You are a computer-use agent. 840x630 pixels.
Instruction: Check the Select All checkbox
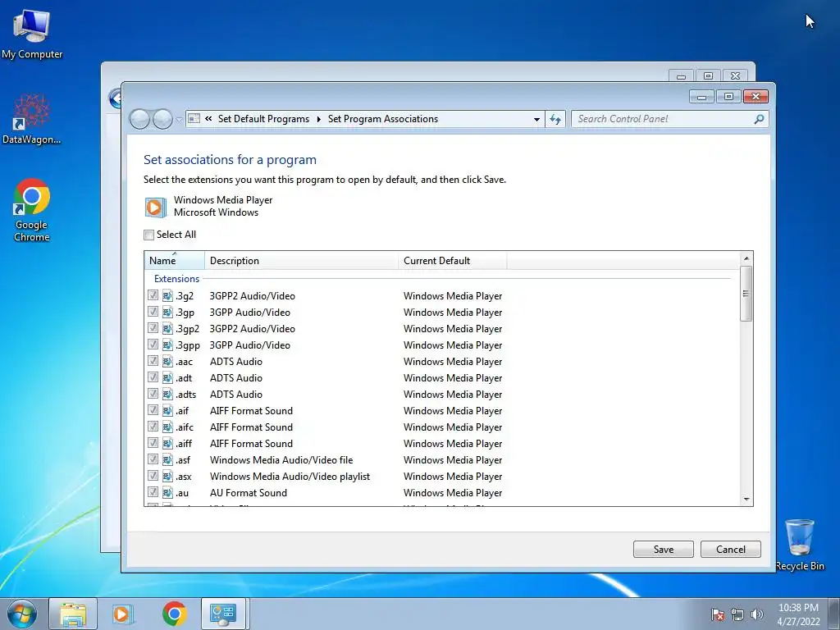click(149, 235)
